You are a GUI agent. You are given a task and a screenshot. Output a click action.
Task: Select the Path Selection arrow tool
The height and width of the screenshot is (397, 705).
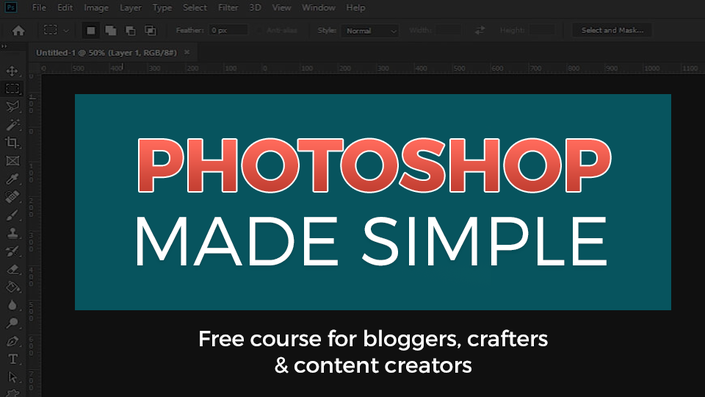(12, 377)
